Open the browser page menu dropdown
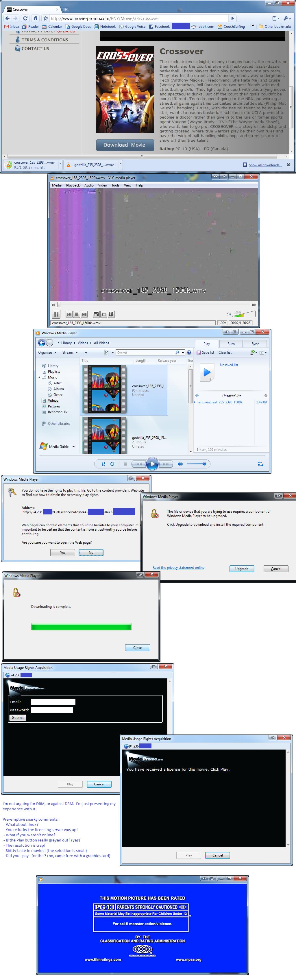The width and height of the screenshot is (296, 980). tap(275, 18)
